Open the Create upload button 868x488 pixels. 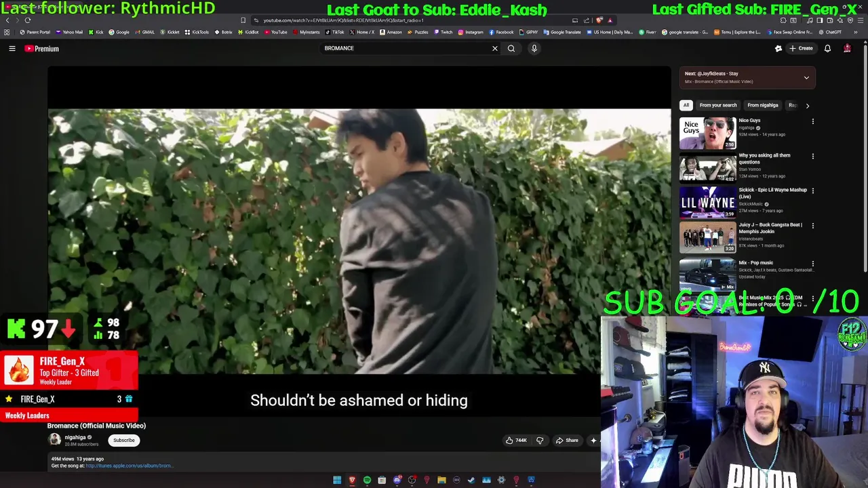click(801, 48)
